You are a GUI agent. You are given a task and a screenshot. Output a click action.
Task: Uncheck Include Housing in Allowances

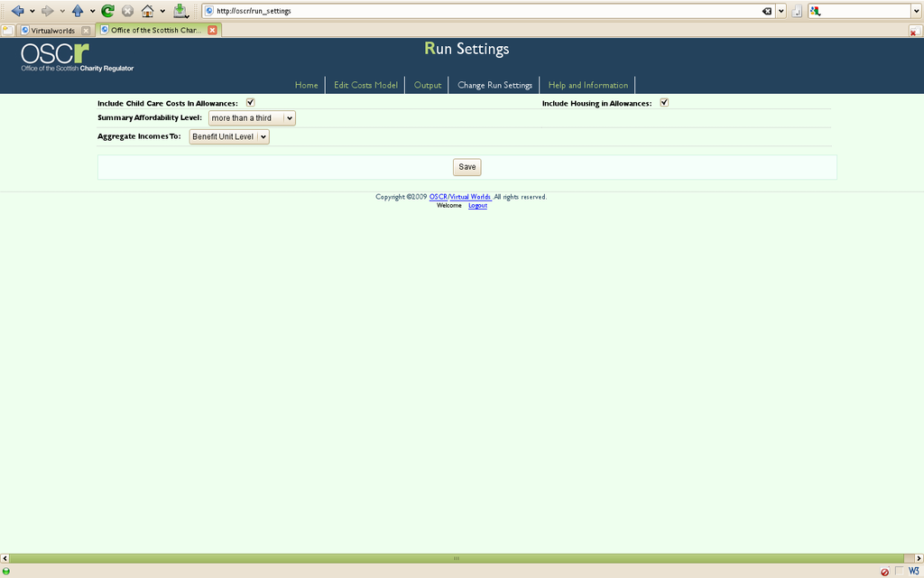pos(664,103)
